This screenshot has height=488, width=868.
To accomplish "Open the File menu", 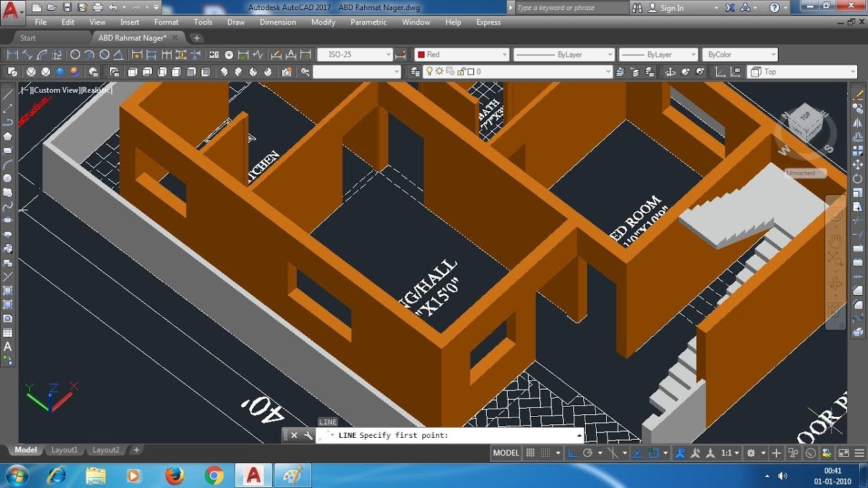I will point(41,22).
